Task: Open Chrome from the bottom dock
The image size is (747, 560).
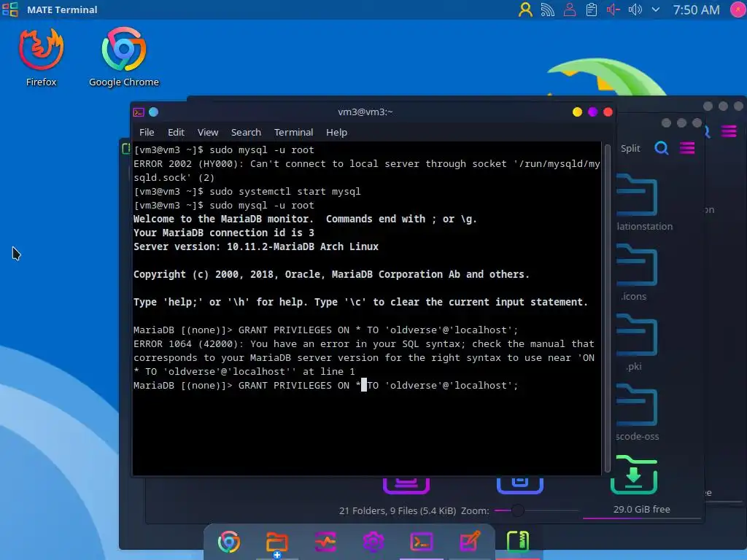Action: [x=228, y=542]
